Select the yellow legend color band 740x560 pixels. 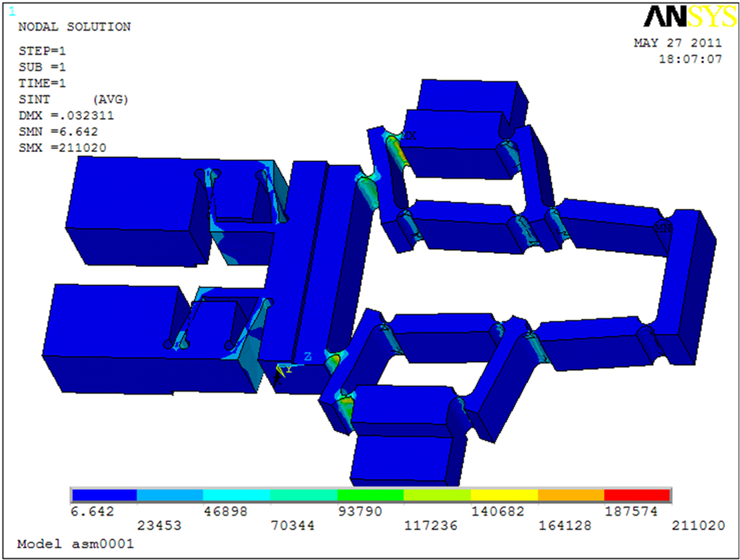[x=504, y=495]
